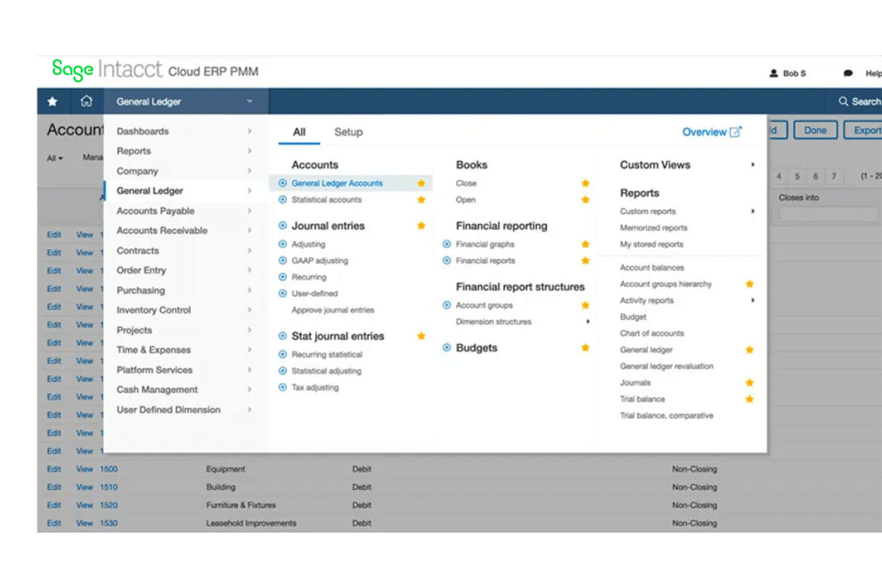Expand the Custom Views submenu arrow
This screenshot has width=882, height=588.
[x=752, y=165]
